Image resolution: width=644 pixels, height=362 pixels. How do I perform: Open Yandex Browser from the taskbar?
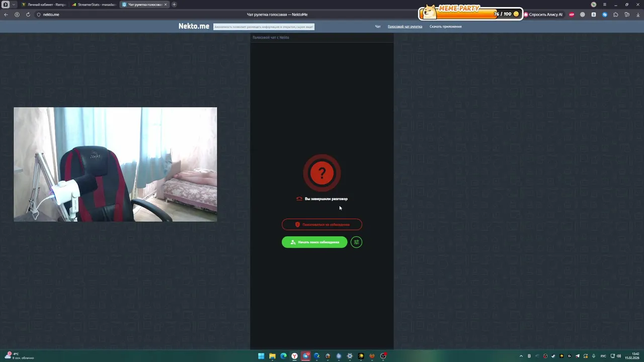(x=294, y=356)
